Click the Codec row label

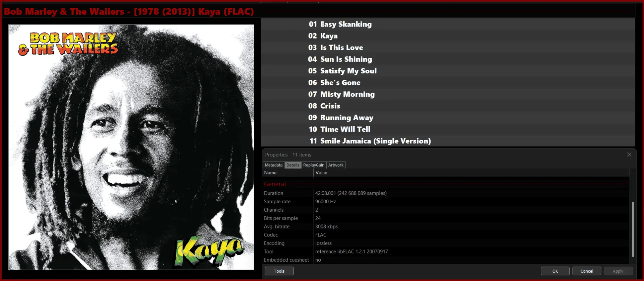click(x=271, y=235)
